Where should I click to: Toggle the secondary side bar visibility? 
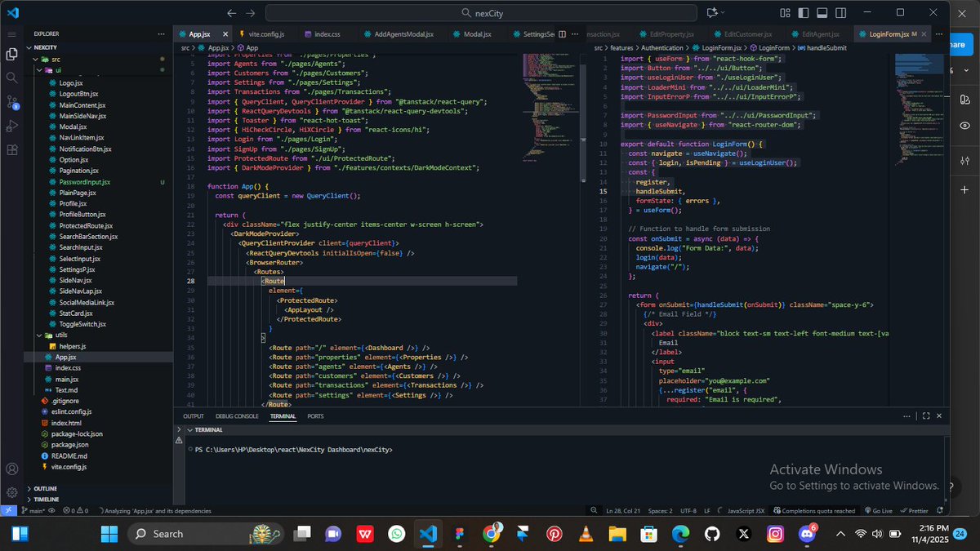click(x=840, y=13)
